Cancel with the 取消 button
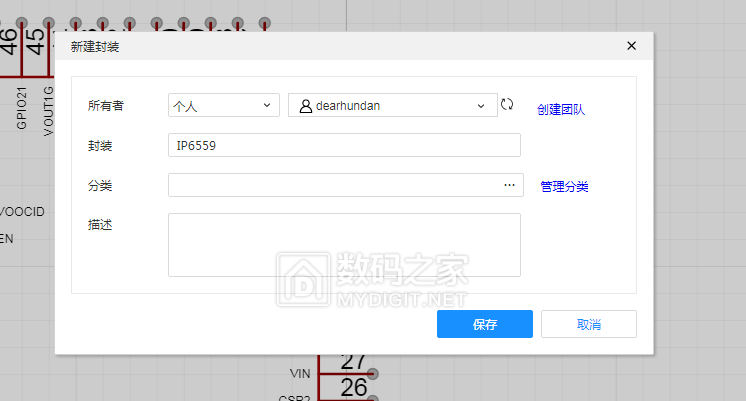The height and width of the screenshot is (401, 746). (x=589, y=324)
